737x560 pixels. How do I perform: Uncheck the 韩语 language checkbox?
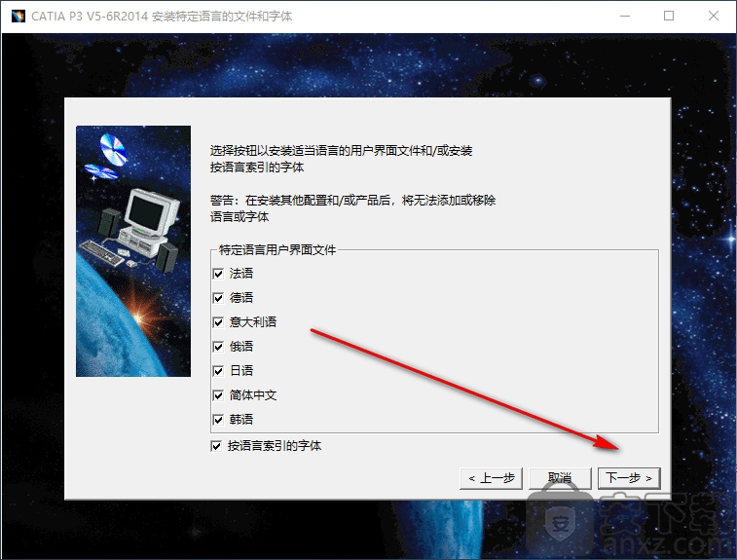[x=218, y=420]
